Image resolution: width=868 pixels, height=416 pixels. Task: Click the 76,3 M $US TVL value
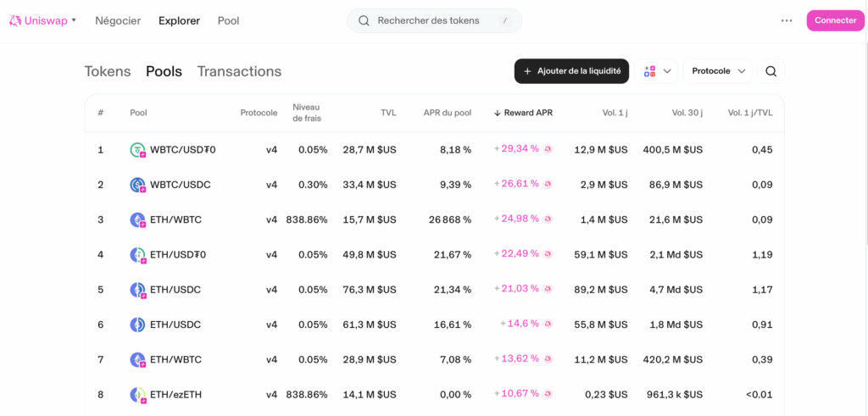[x=370, y=290]
